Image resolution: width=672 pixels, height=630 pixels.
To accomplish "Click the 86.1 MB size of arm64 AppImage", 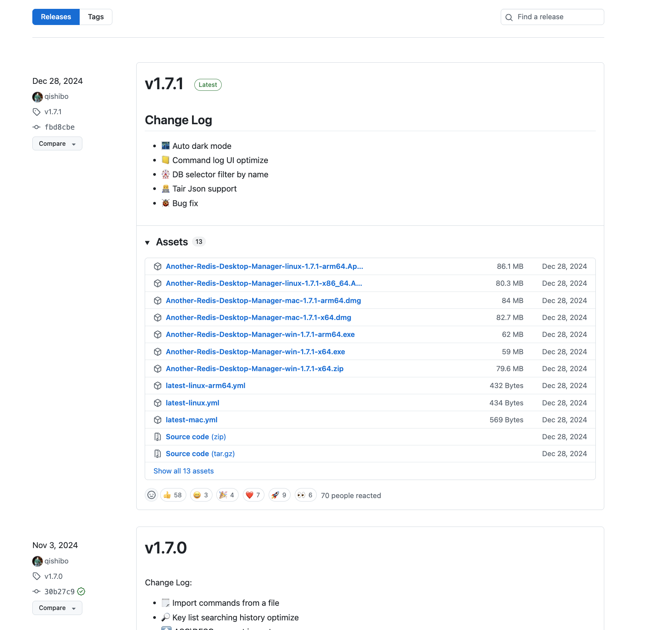I will tap(510, 266).
